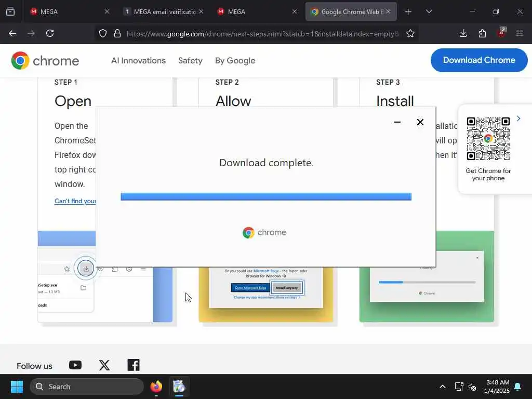Close the Download complete installer dialog

click(420, 122)
